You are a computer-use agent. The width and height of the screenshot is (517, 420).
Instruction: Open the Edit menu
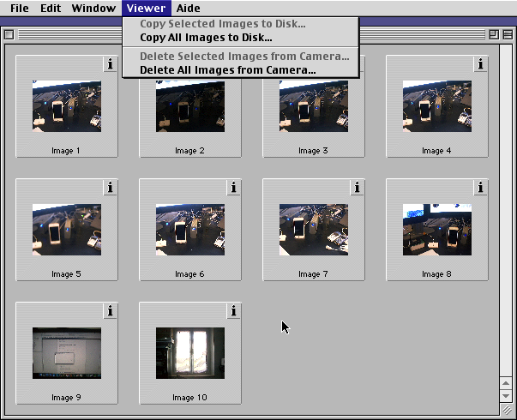(x=51, y=8)
